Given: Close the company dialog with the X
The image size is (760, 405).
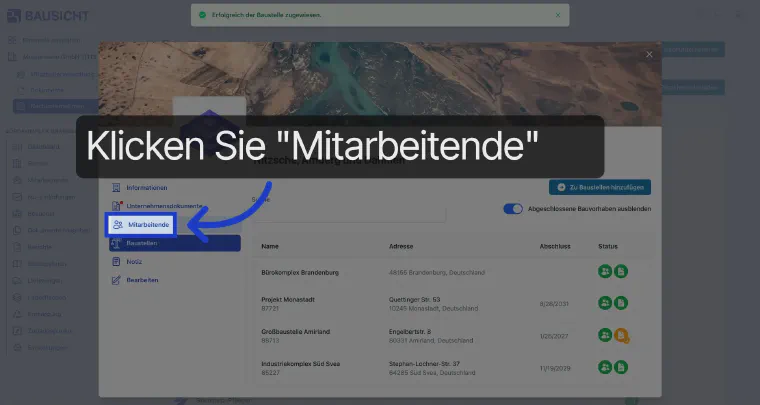Looking at the screenshot, I should [x=649, y=55].
